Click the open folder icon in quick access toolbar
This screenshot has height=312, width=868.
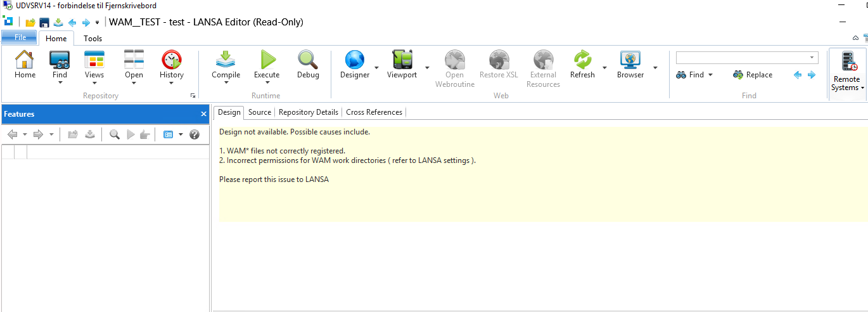[30, 22]
